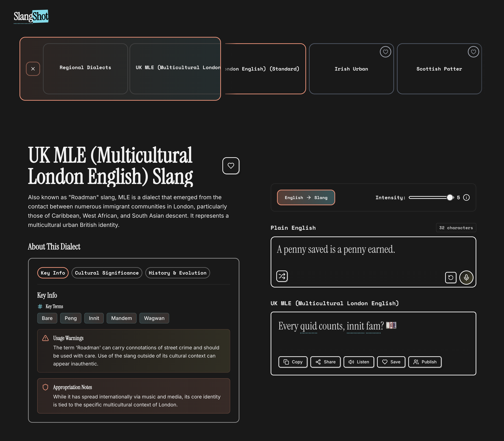Image resolution: width=504 pixels, height=441 pixels.
Task: Click the shuffle random phrase icon
Action: coord(282,276)
